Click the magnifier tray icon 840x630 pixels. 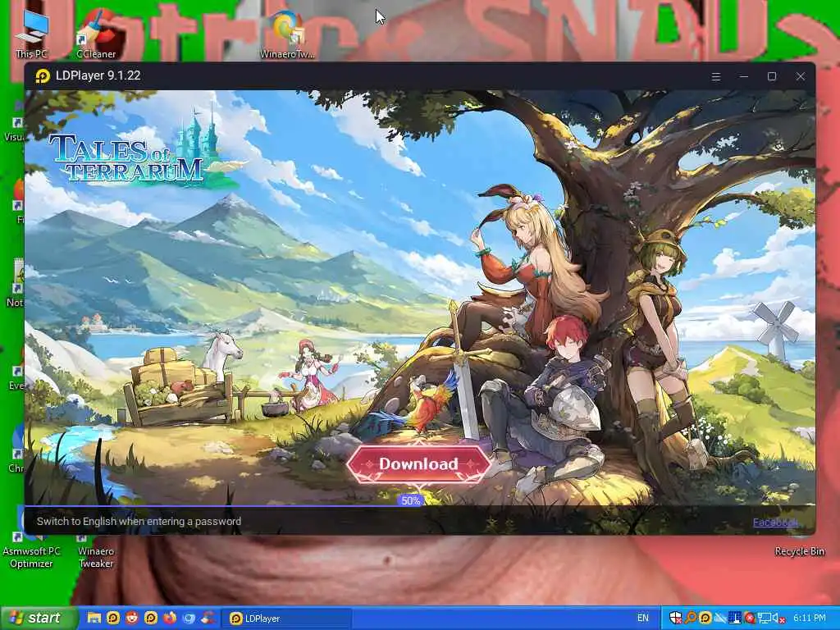tap(691, 619)
